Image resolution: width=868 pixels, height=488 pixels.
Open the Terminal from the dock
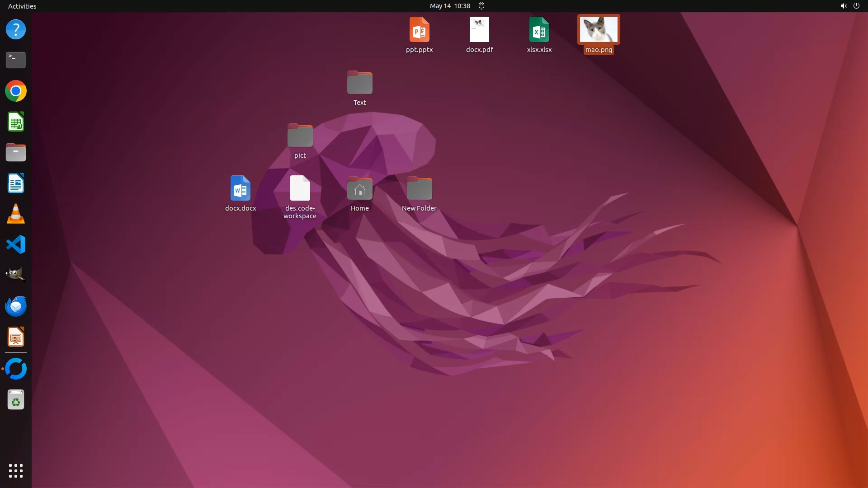[x=16, y=60]
